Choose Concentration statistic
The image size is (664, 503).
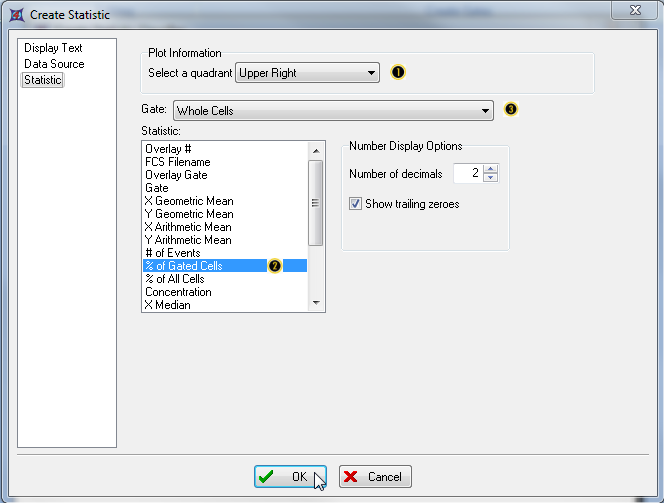[225, 292]
